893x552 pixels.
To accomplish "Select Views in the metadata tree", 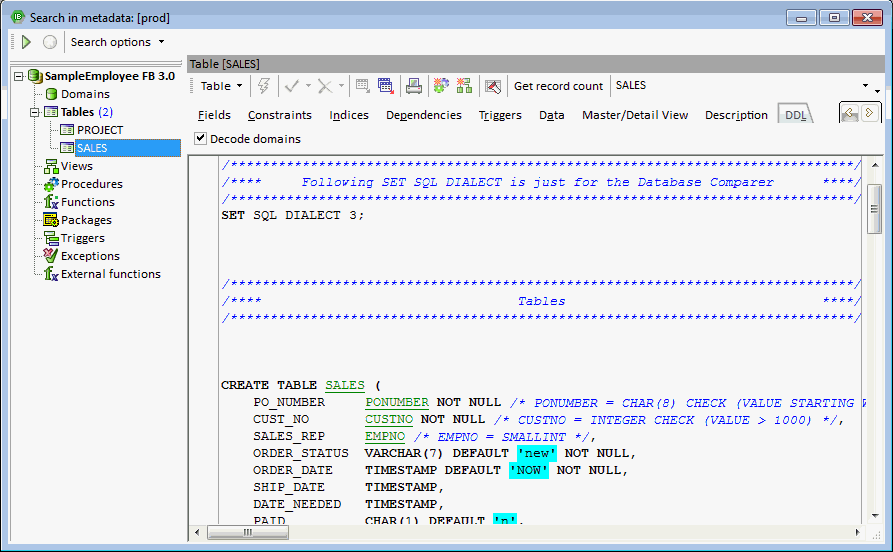I will (x=76, y=166).
